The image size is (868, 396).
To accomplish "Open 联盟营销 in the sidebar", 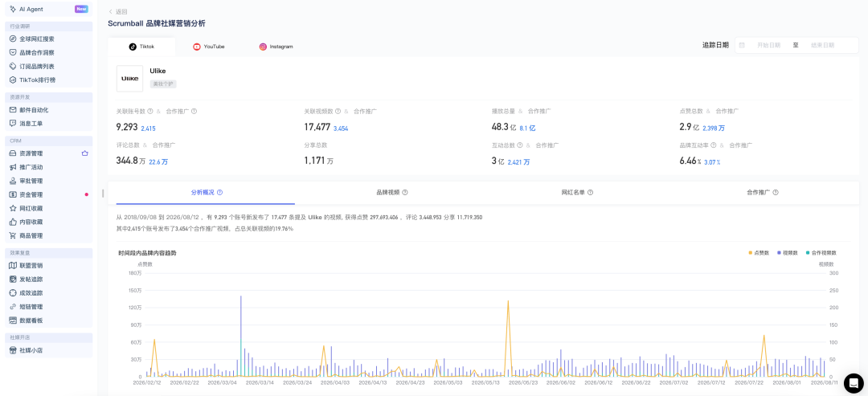I will [x=49, y=266].
